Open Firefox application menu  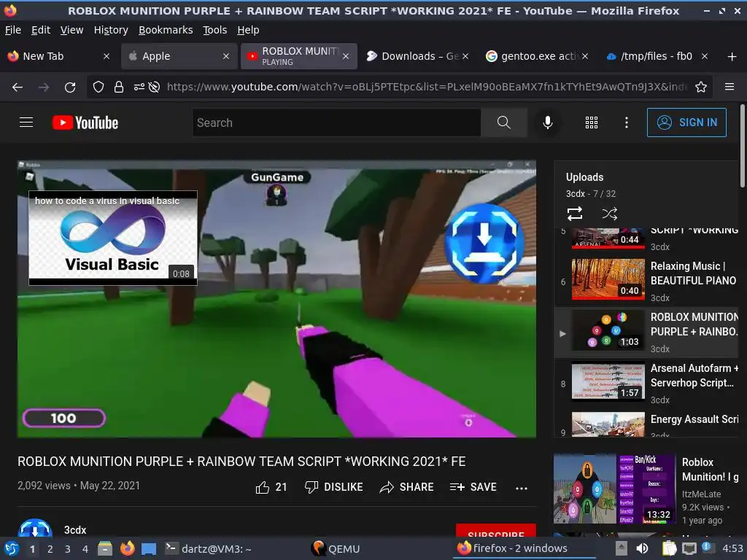pyautogui.click(x=729, y=87)
